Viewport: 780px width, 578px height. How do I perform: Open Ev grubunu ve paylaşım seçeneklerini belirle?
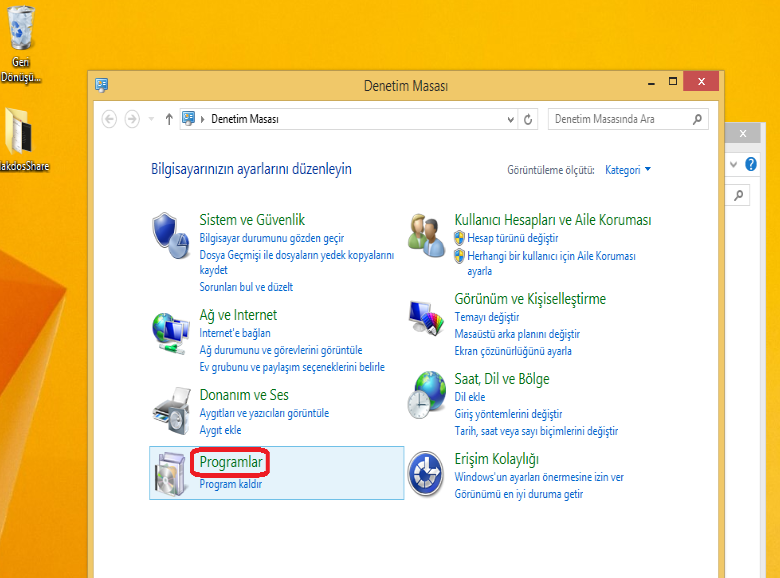tap(292, 367)
